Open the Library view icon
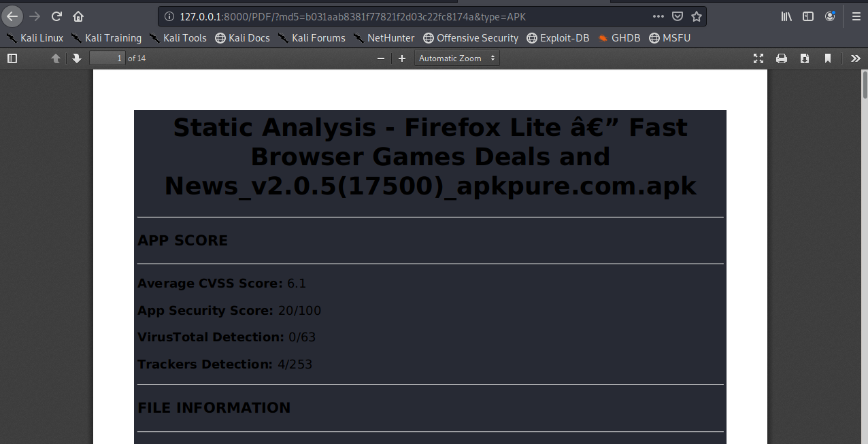This screenshot has height=444, width=868. (786, 16)
